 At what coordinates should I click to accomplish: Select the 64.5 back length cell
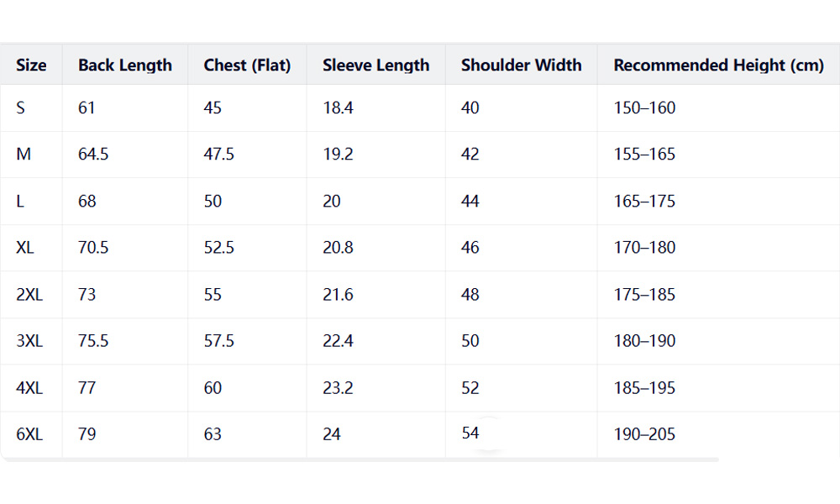pos(93,155)
